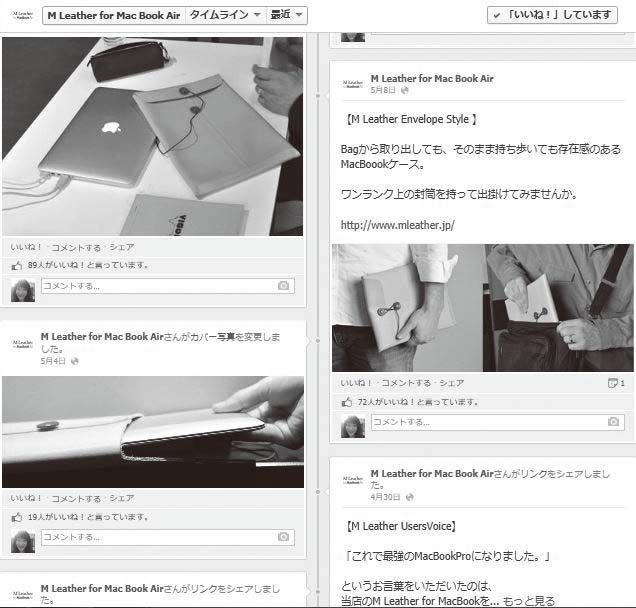
Task: Open the leather sleeve cover photo
Action: pos(153,432)
